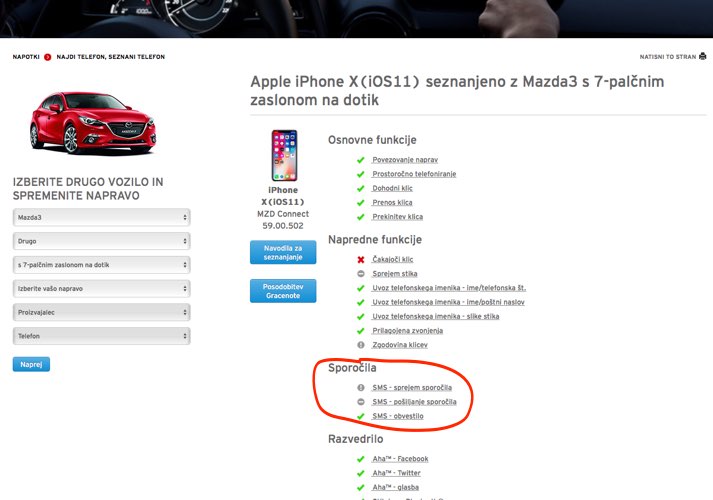Open the Prekinitev klica link
This screenshot has height=500, width=713.
pyautogui.click(x=397, y=217)
